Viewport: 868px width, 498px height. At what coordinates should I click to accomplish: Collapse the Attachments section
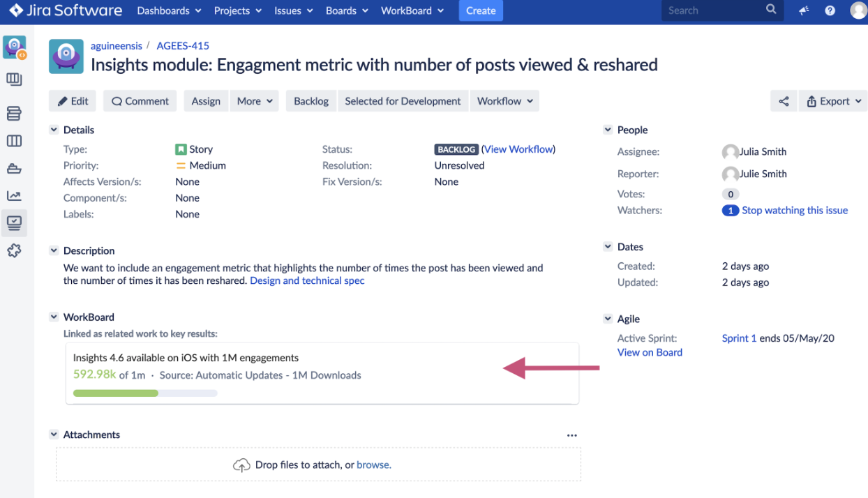click(x=54, y=435)
